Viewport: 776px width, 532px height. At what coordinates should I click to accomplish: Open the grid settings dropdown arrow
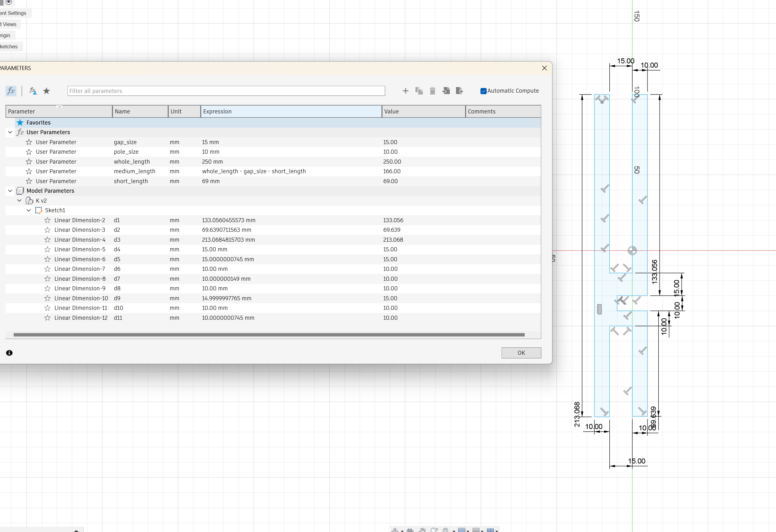[482, 531]
